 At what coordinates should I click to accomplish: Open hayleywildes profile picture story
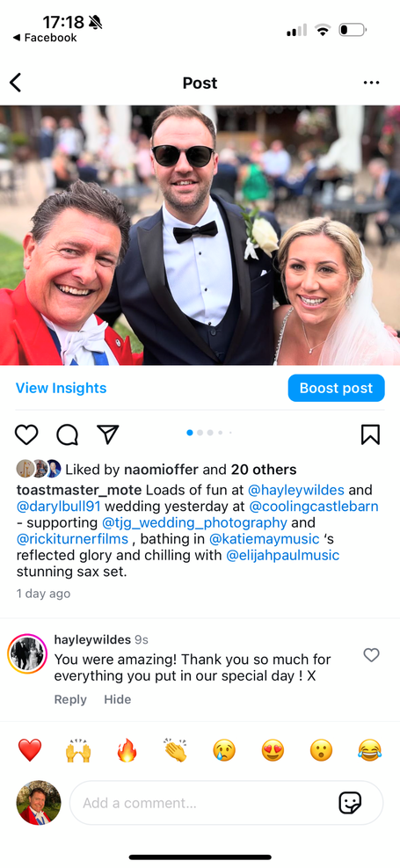(27, 653)
